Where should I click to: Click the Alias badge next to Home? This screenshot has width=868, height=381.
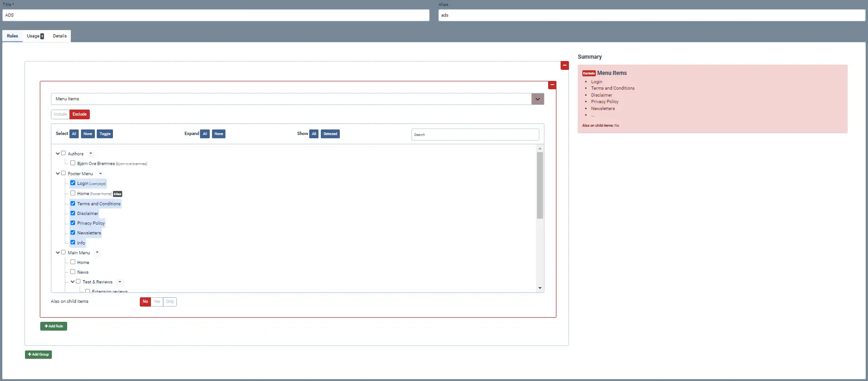pos(118,194)
